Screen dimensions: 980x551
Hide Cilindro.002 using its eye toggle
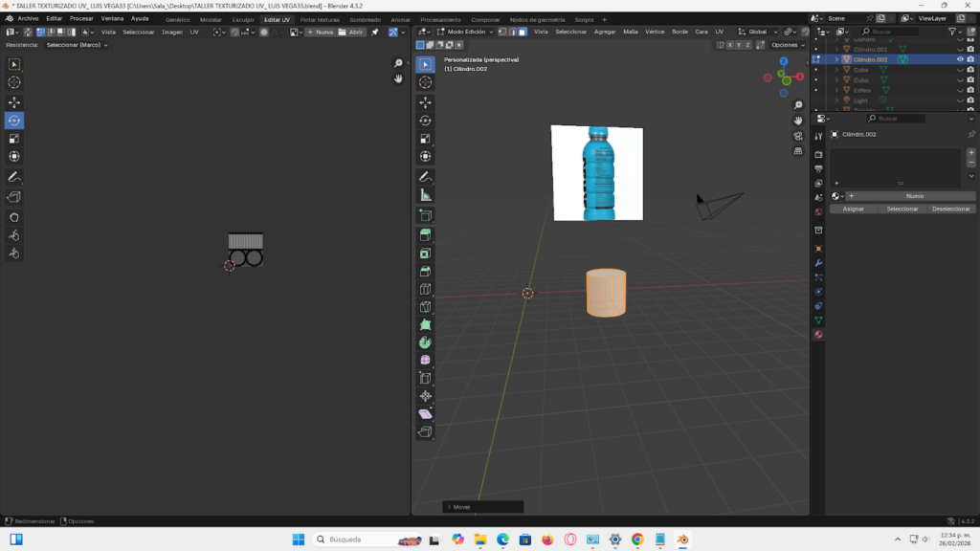click(961, 59)
